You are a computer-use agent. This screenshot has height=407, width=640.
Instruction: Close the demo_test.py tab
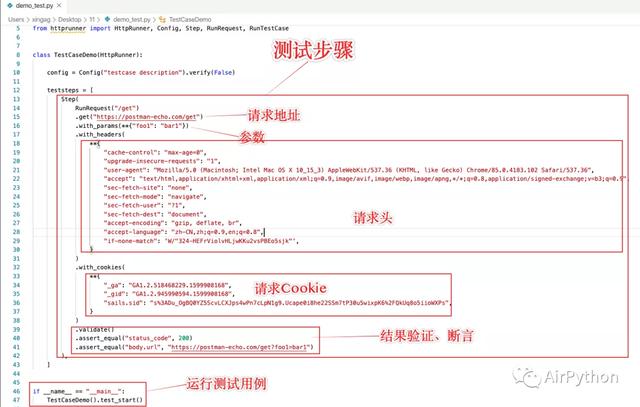tap(60, 5)
